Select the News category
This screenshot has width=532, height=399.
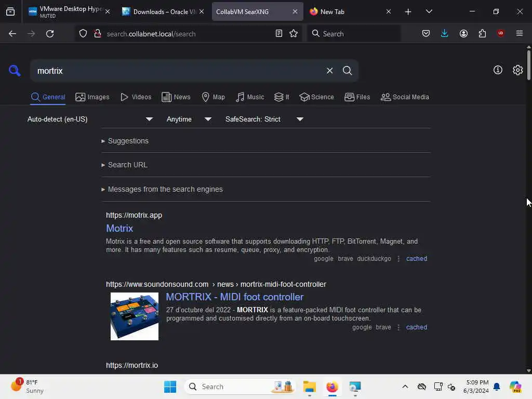coord(176,97)
